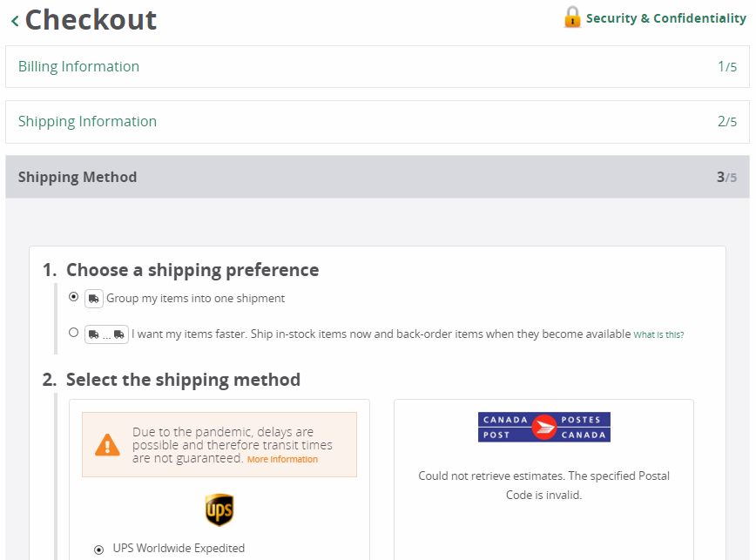Click the orange pandemic warning triangle
The height and width of the screenshot is (560, 756).
tap(107, 445)
